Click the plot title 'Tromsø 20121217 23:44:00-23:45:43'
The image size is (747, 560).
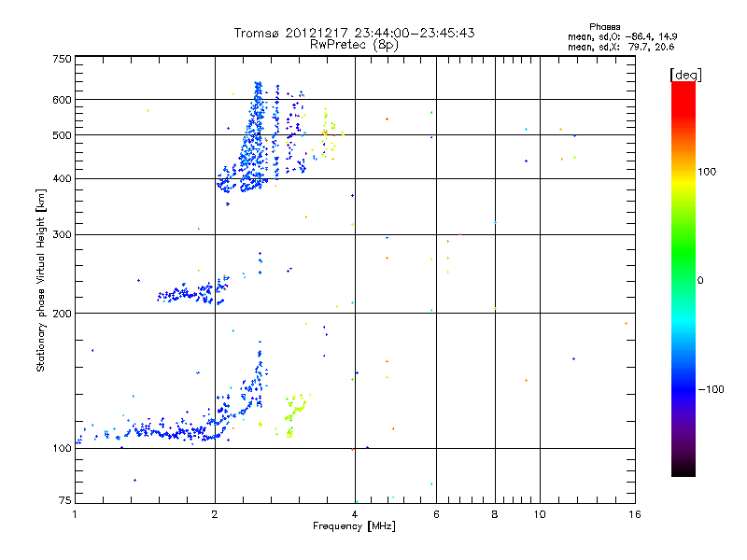354,33
